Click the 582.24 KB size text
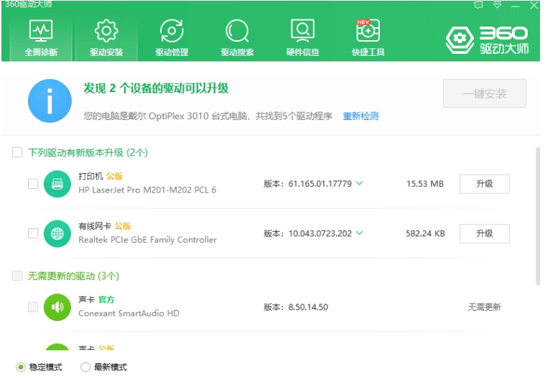The width and height of the screenshot is (545, 392). click(425, 233)
